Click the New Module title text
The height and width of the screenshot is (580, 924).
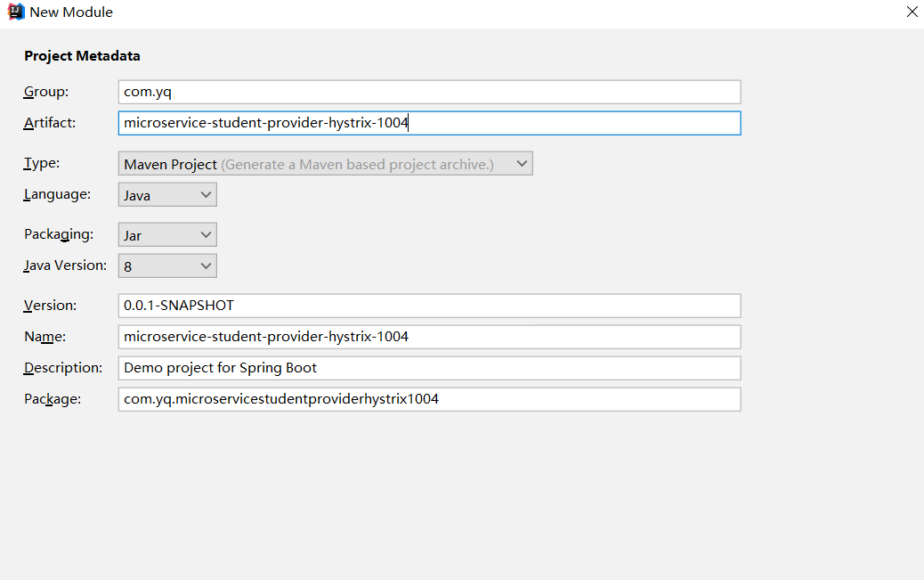[71, 12]
